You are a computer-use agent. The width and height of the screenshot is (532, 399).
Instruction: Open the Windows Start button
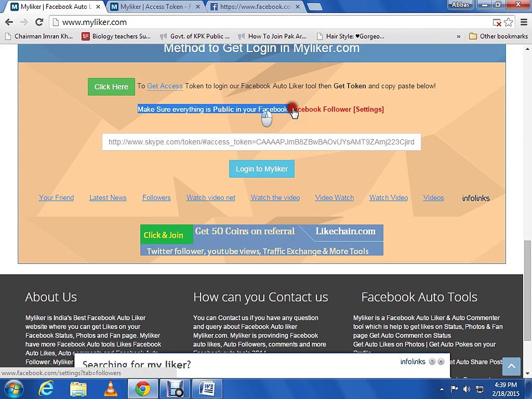pyautogui.click(x=13, y=389)
